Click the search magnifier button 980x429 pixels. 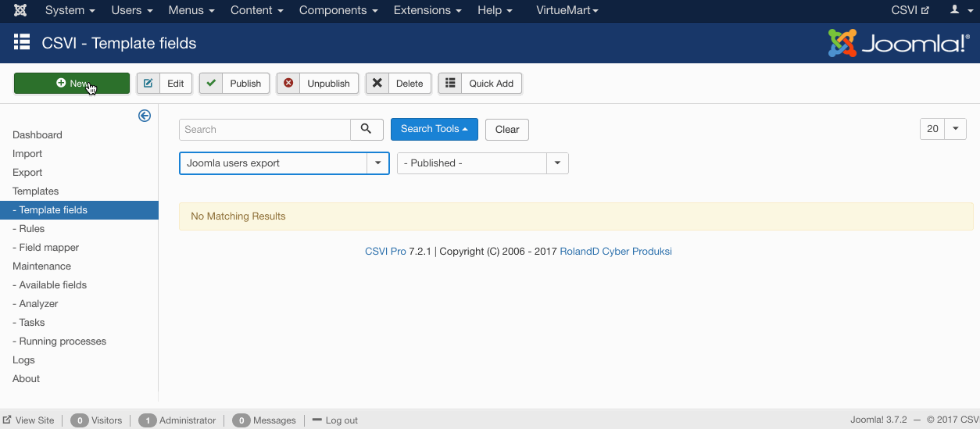(x=367, y=129)
